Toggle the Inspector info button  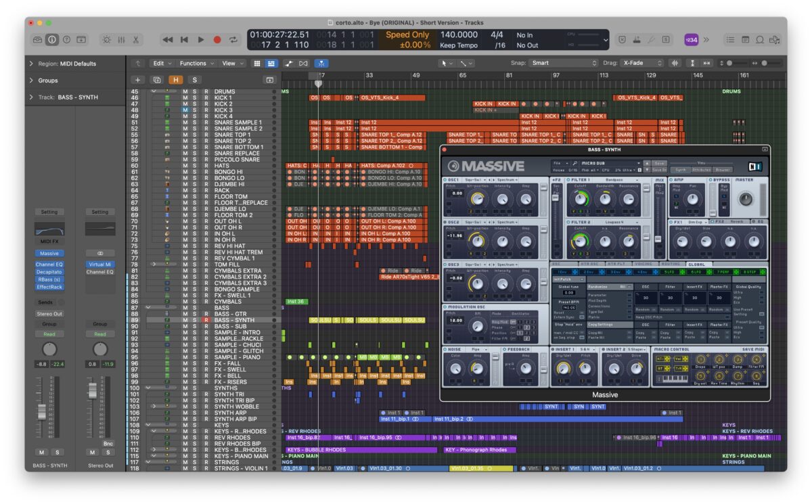pyautogui.click(x=52, y=40)
